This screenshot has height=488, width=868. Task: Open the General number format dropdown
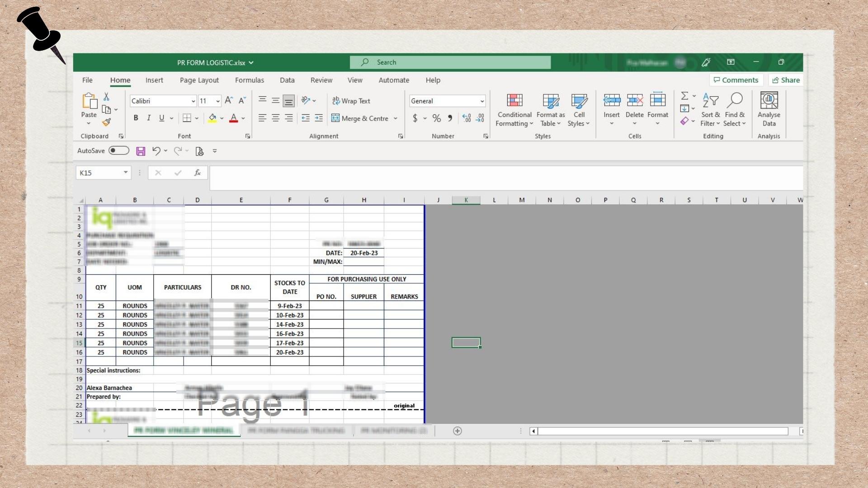482,101
